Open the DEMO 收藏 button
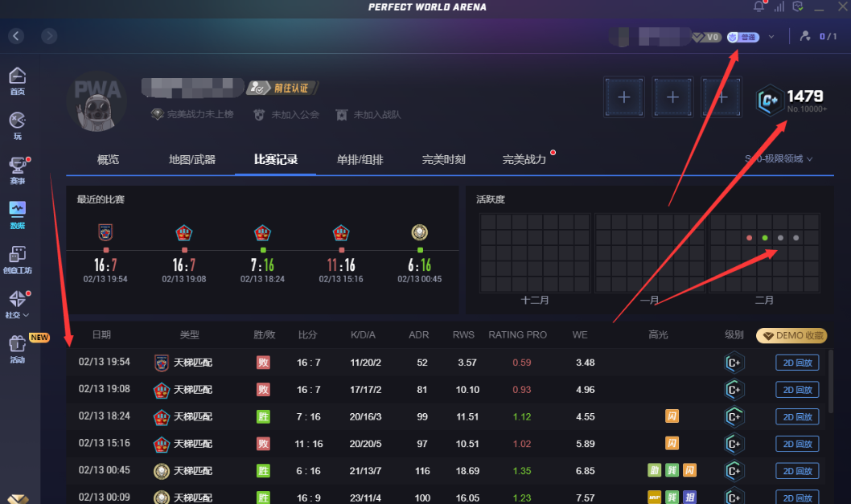The width and height of the screenshot is (851, 504). click(x=791, y=336)
